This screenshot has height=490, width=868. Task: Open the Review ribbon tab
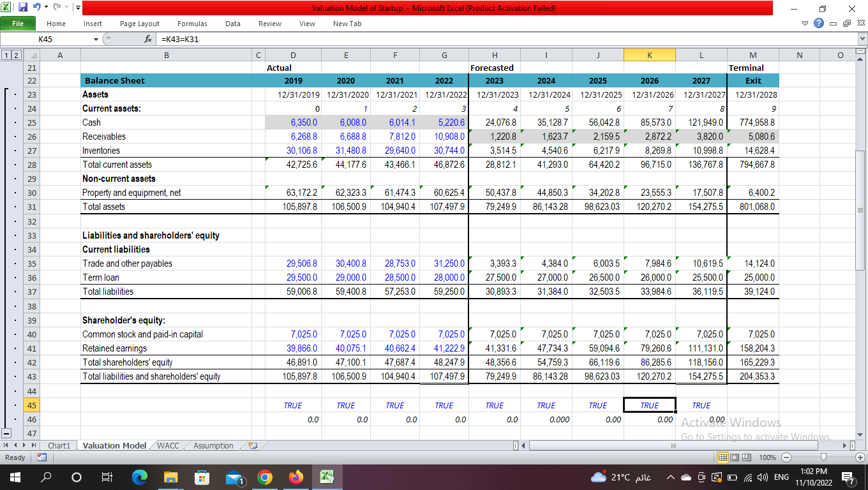[270, 24]
